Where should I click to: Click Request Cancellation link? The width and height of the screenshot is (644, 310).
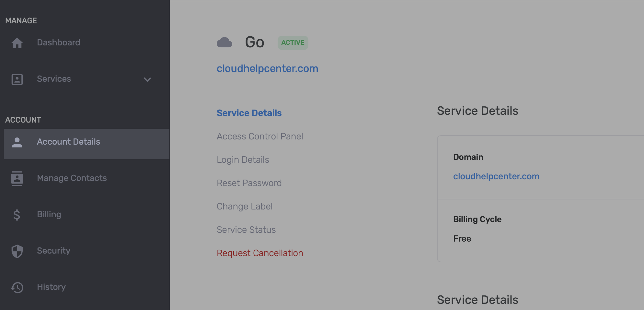260,253
